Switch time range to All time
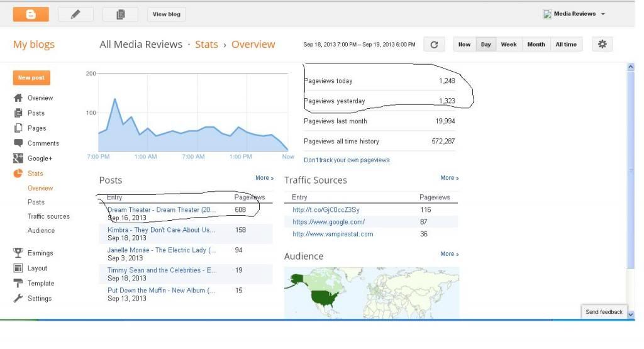The image size is (644, 349). pos(566,45)
